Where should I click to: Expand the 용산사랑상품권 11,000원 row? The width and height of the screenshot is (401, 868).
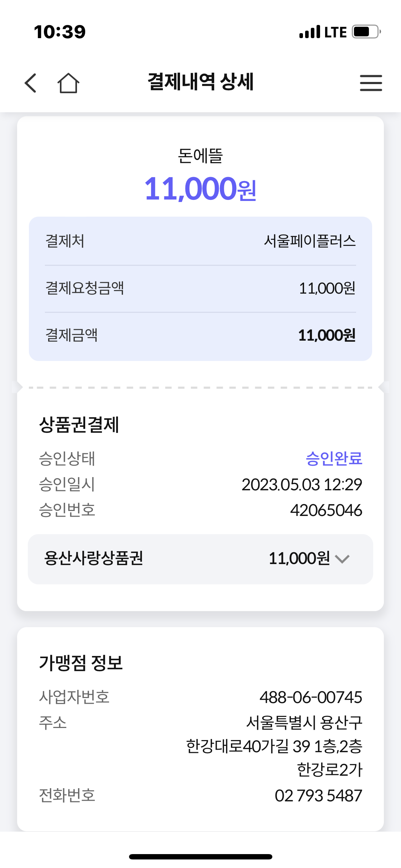coord(200,559)
